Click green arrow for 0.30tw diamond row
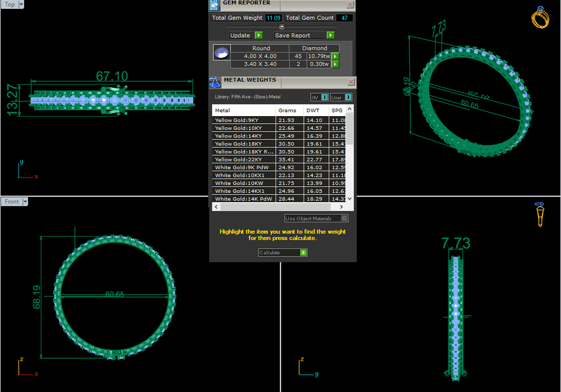Image resolution: width=561 pixels, height=392 pixels. tap(335, 64)
